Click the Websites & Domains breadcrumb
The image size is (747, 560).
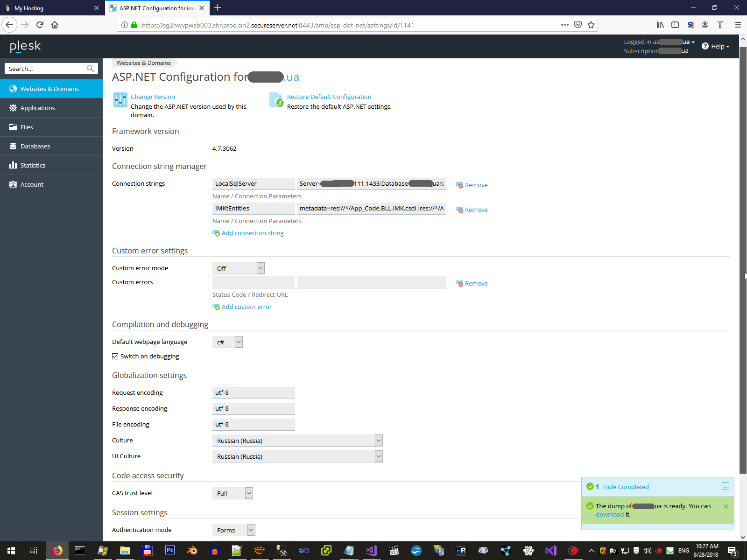click(143, 63)
